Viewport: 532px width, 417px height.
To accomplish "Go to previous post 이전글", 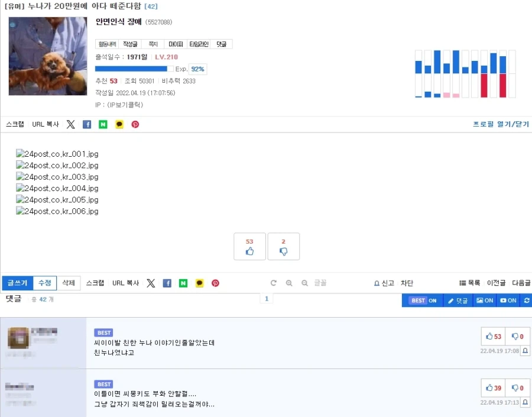I will (496, 283).
